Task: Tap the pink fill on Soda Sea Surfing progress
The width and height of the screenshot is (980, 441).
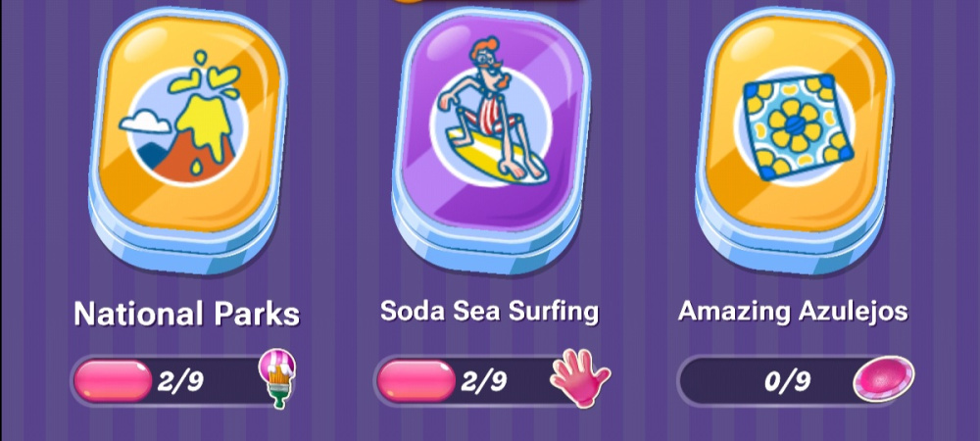Action: point(416,380)
